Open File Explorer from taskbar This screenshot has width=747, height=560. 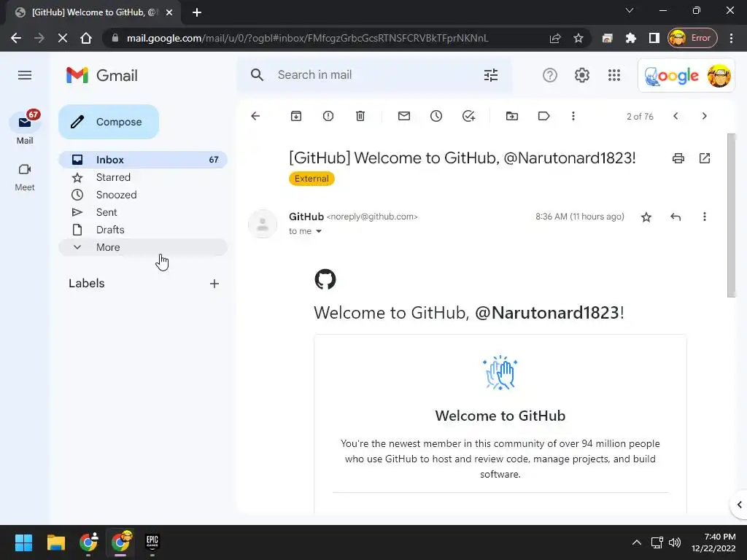click(55, 542)
